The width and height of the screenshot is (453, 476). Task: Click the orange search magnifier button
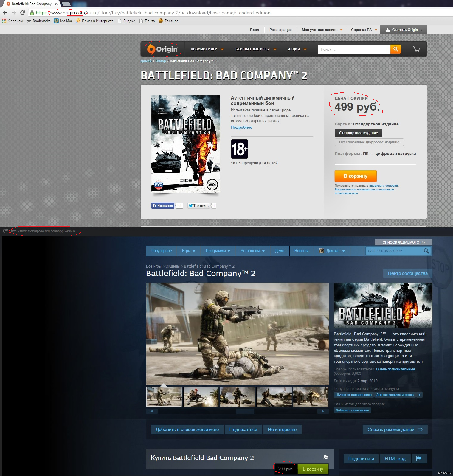[x=395, y=49]
